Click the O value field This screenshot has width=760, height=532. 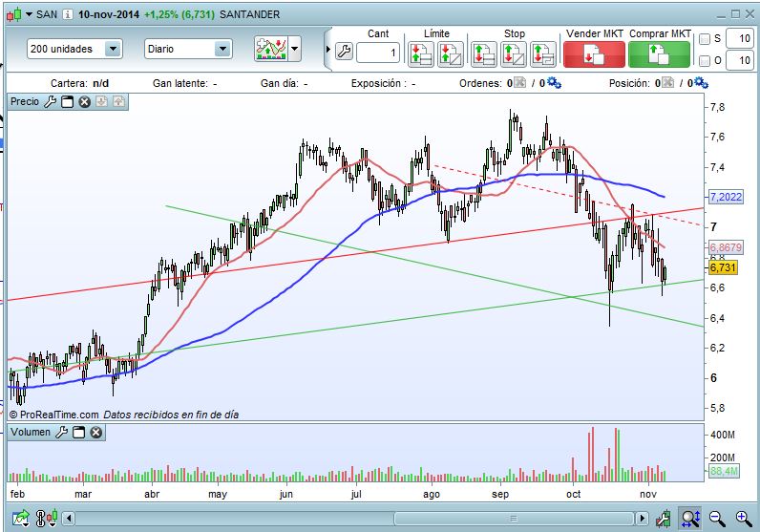tap(740, 60)
